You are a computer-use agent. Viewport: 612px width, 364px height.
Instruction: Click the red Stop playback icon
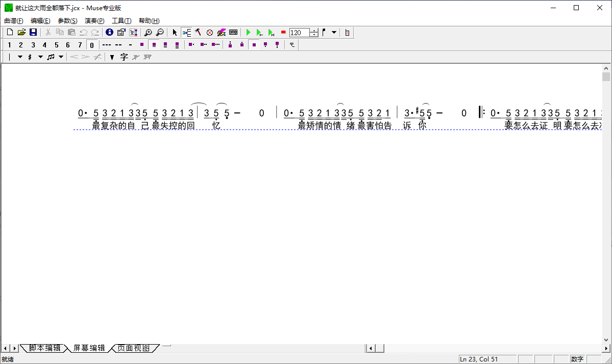pyautogui.click(x=283, y=32)
